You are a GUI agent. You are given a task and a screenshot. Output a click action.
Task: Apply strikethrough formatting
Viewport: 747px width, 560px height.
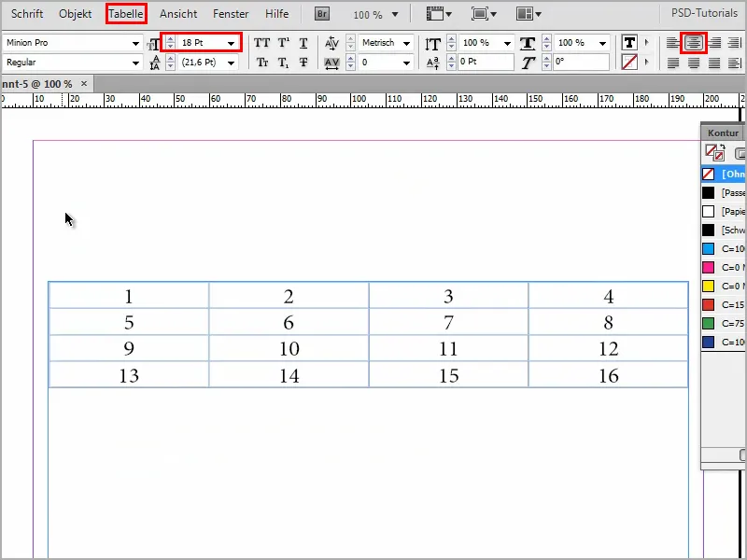tap(302, 63)
